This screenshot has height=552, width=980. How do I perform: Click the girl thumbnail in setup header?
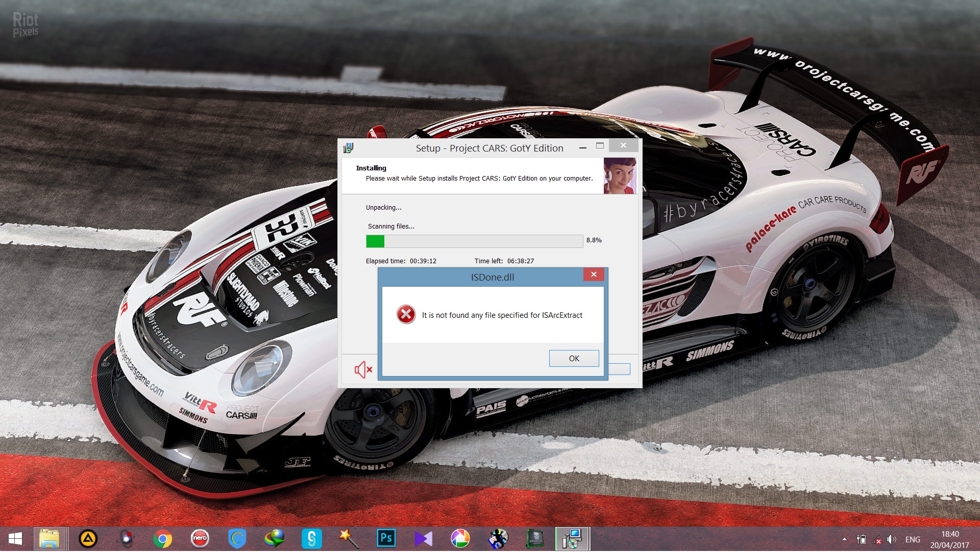[x=620, y=175]
